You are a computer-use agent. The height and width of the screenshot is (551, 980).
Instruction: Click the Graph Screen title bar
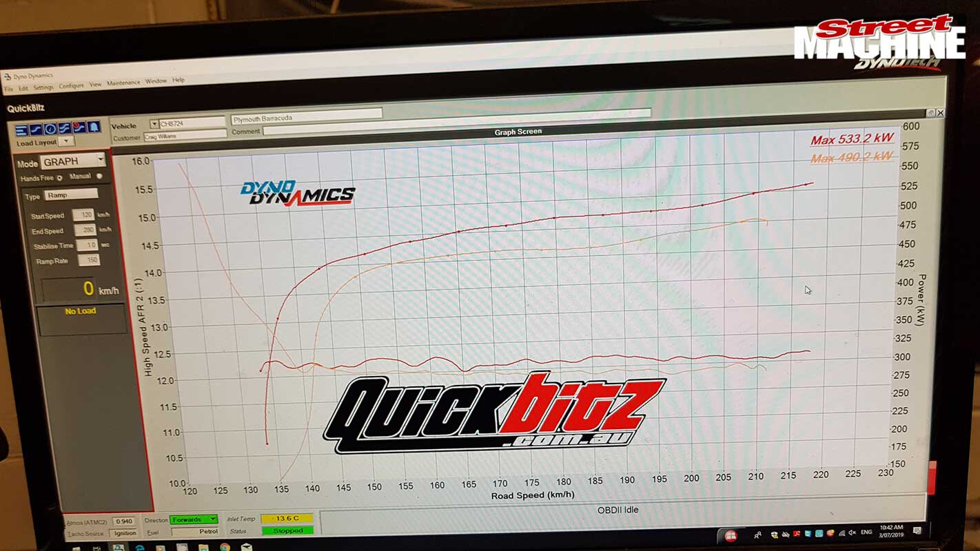point(518,132)
